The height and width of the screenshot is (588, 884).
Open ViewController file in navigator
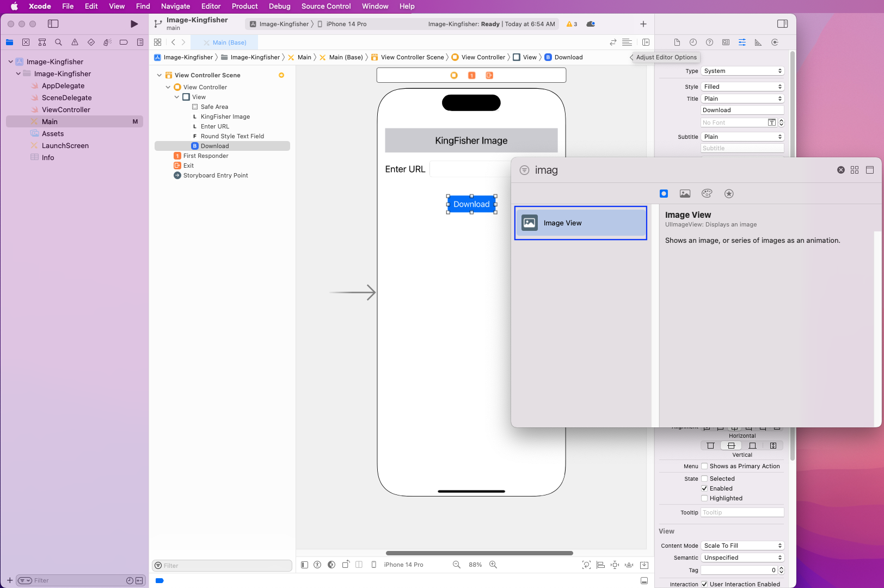[x=66, y=109]
